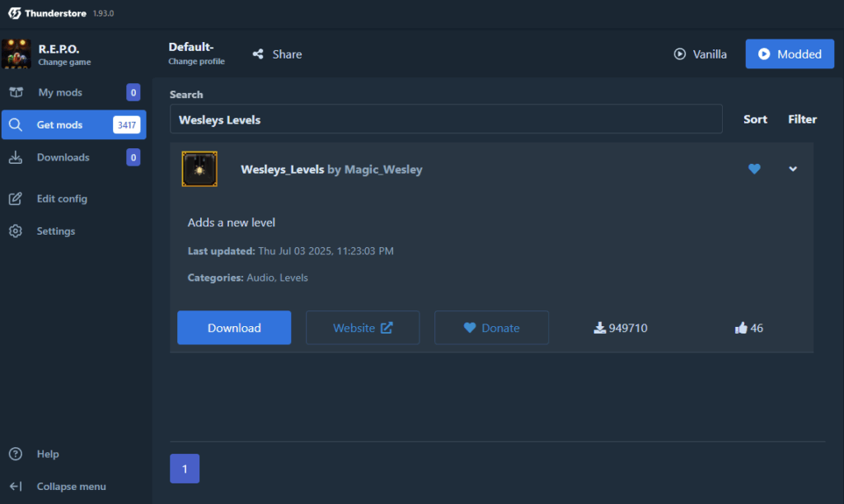This screenshot has height=504, width=844.
Task: Collapse the Wesleys_Levels card with chevron
Action: (793, 169)
